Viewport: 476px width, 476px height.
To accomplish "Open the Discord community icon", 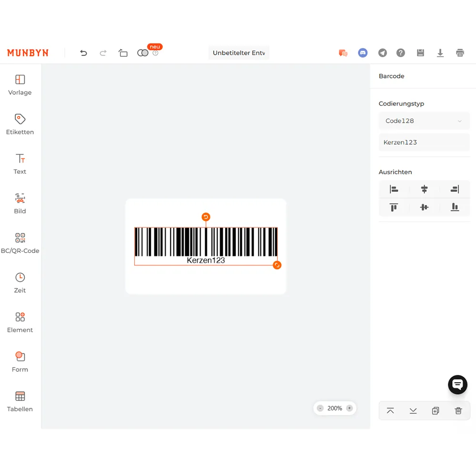I will pyautogui.click(x=363, y=53).
